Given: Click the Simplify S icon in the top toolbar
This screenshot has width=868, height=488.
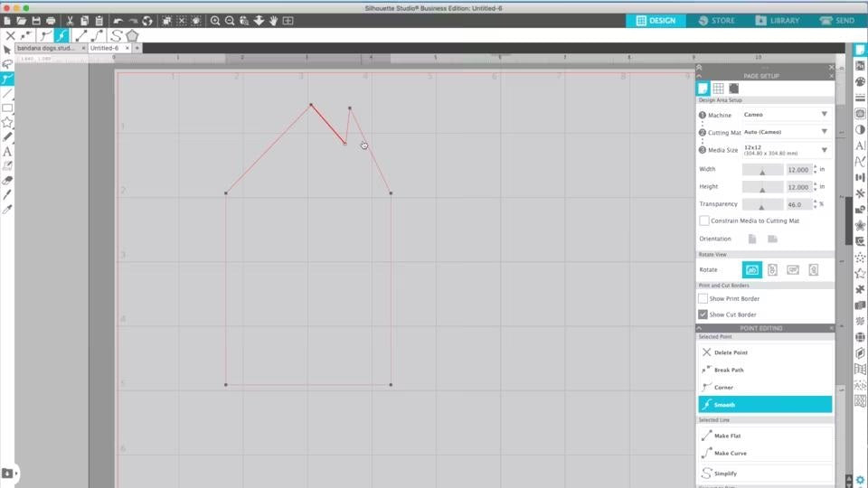Looking at the screenshot, I should pyautogui.click(x=116, y=35).
